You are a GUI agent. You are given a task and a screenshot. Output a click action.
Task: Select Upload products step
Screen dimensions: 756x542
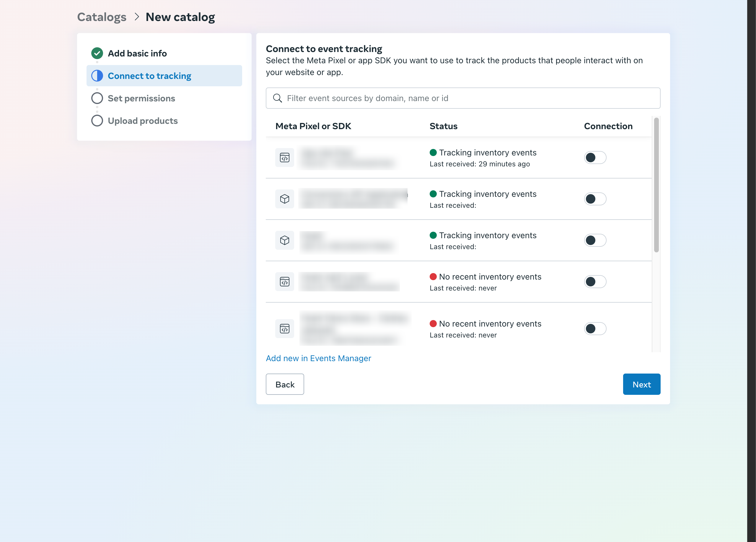142,121
